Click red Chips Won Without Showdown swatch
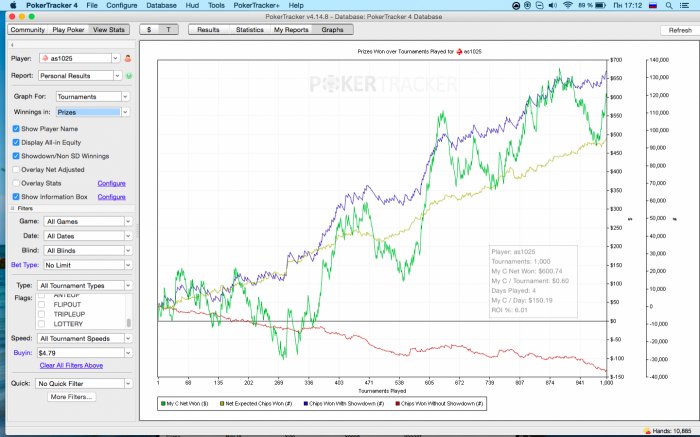The width and height of the screenshot is (700, 437). 397,404
